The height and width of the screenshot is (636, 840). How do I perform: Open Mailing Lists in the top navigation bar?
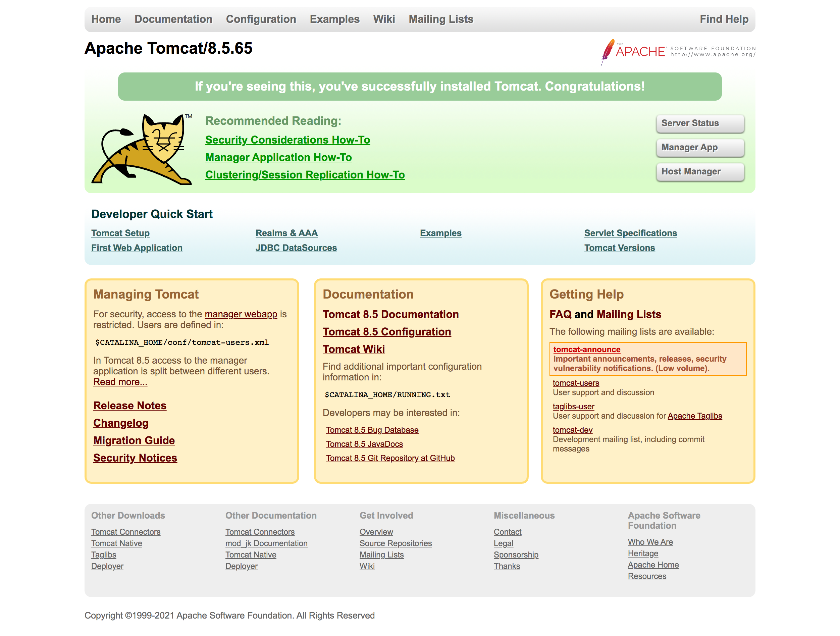point(441,19)
